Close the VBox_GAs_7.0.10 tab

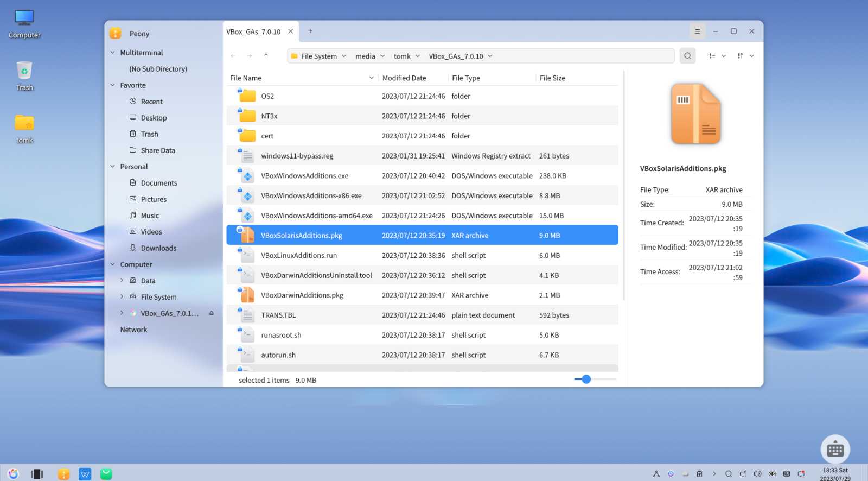coord(291,31)
